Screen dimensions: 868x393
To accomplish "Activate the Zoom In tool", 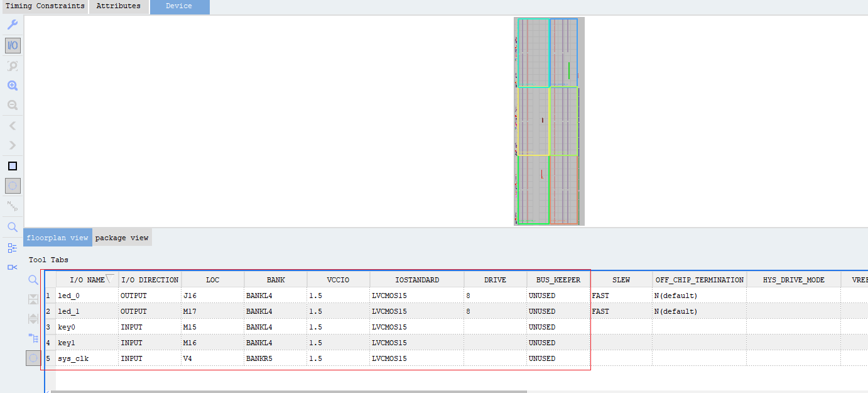I will [x=12, y=85].
